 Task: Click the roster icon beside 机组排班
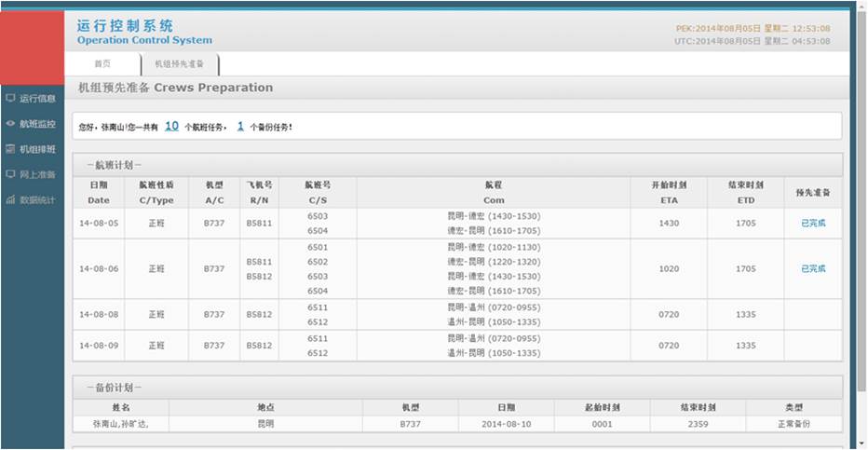point(10,149)
